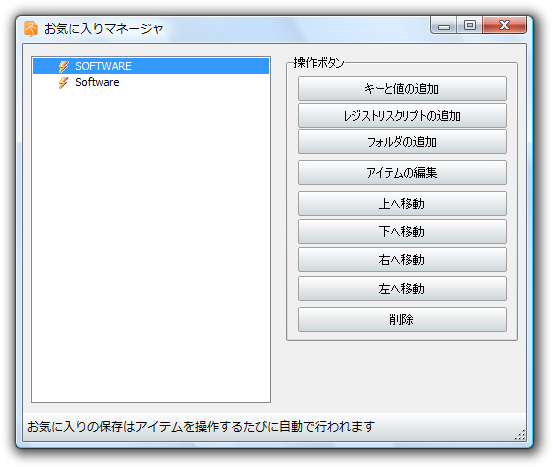553x467 pixels.
Task: Click the lightning icon beside SOFTWARE entry
Action: (x=64, y=66)
